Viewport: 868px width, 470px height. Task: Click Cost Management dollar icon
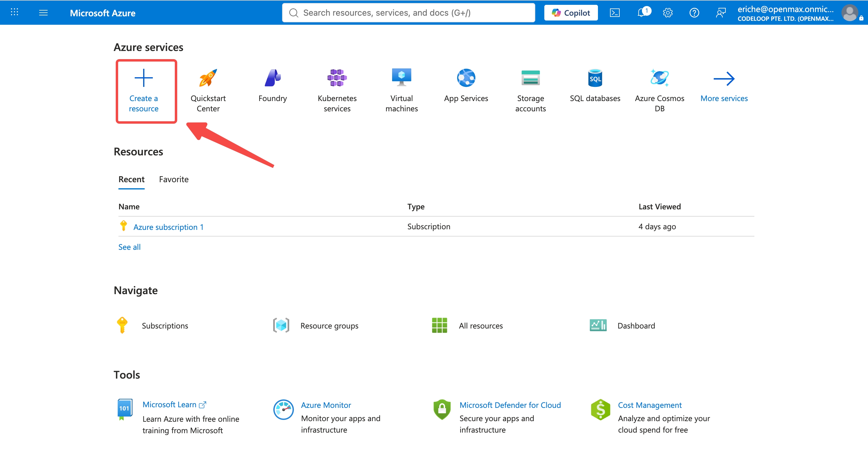(x=600, y=410)
